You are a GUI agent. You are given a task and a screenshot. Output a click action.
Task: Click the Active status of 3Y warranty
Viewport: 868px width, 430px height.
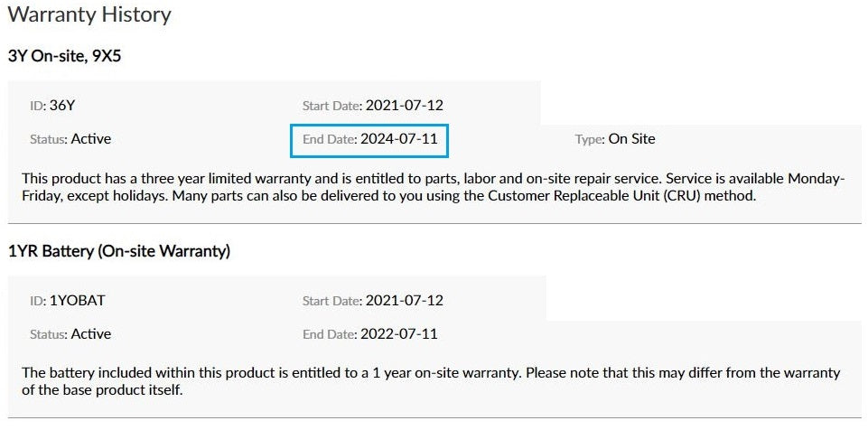click(x=91, y=139)
